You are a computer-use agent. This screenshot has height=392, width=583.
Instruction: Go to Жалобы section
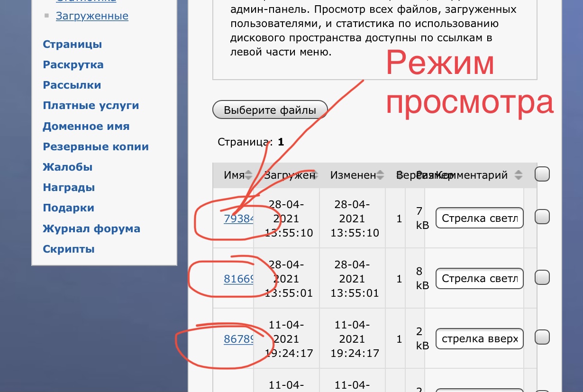point(68,167)
